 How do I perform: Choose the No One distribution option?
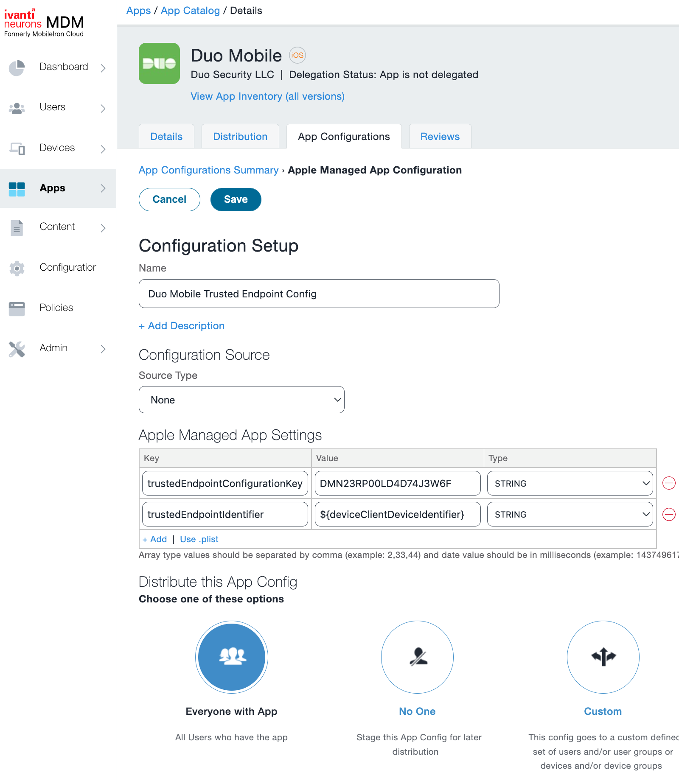(417, 657)
